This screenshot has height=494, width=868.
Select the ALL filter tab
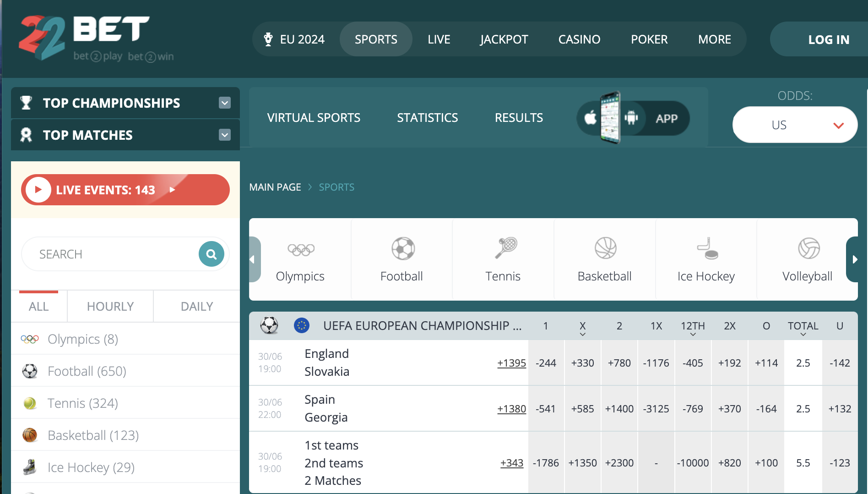[38, 306]
